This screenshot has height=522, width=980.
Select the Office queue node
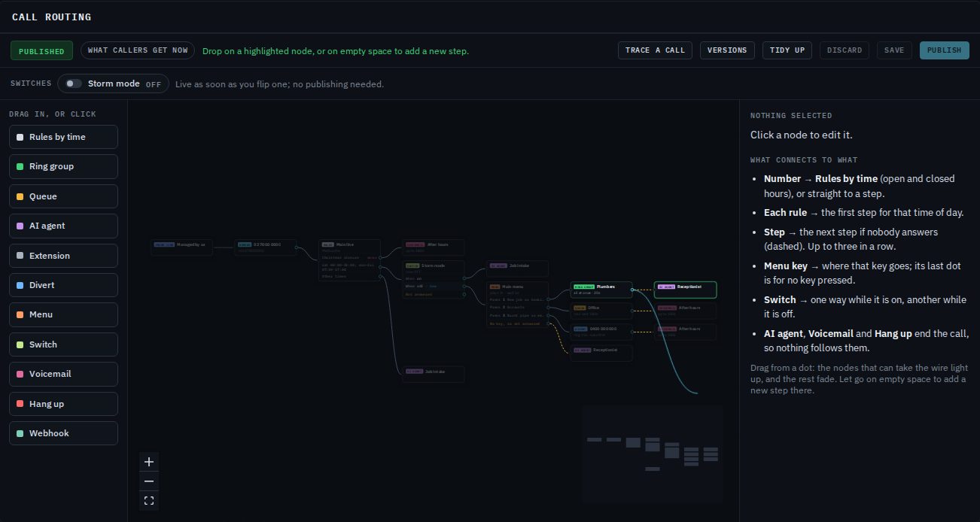(x=601, y=311)
